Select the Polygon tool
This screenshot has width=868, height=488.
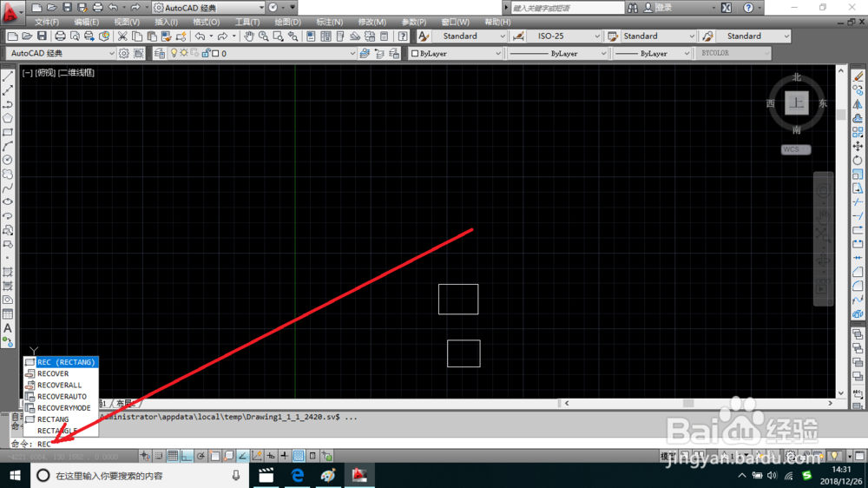pos(8,118)
